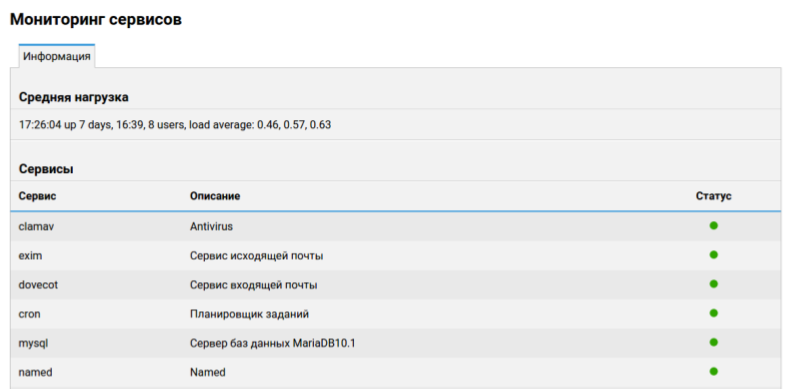786x390 pixels.
Task: Click the 'Сервис входящей почты' description
Action: tap(253, 285)
